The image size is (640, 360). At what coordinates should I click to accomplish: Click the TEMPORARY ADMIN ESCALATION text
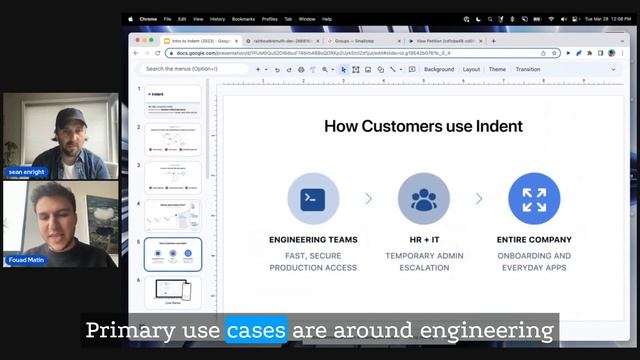424,262
